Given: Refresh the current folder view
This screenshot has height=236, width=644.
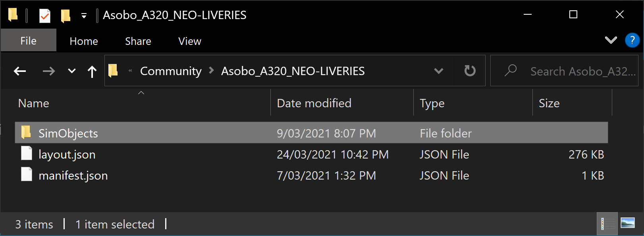Looking at the screenshot, I should 470,71.
